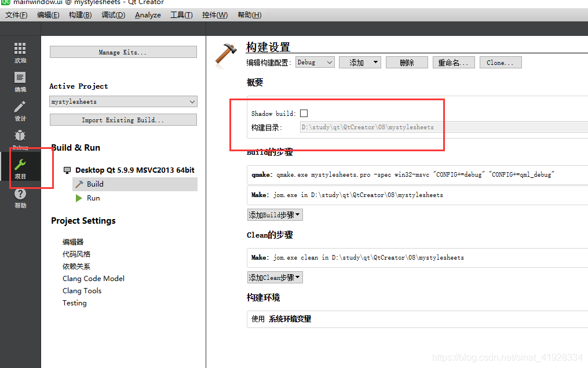588x368 pixels.
Task: Open the 帮助(H) menu
Action: point(249,15)
